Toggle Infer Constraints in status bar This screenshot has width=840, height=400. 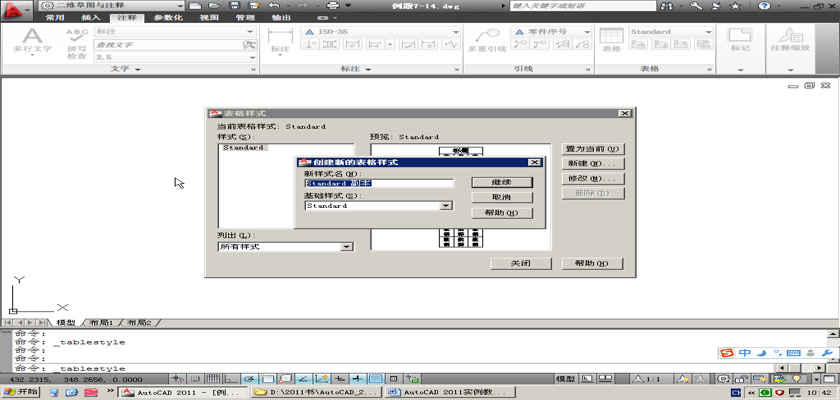point(177,379)
